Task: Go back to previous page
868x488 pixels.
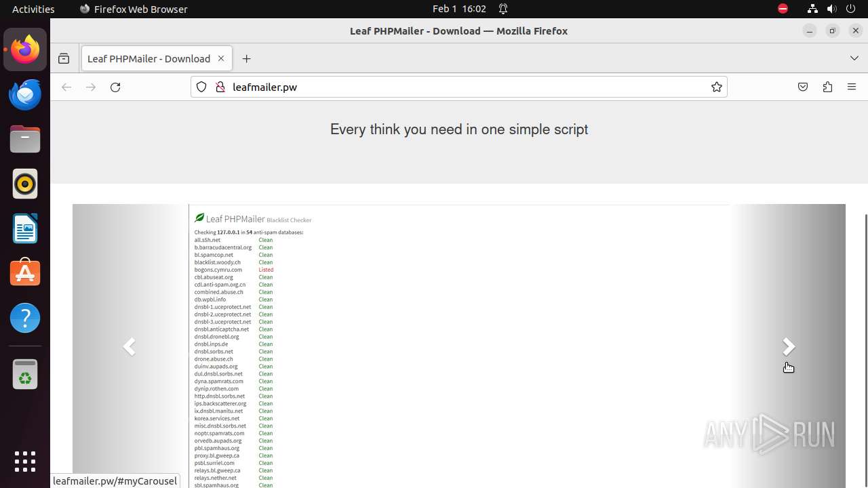Action: tap(66, 87)
